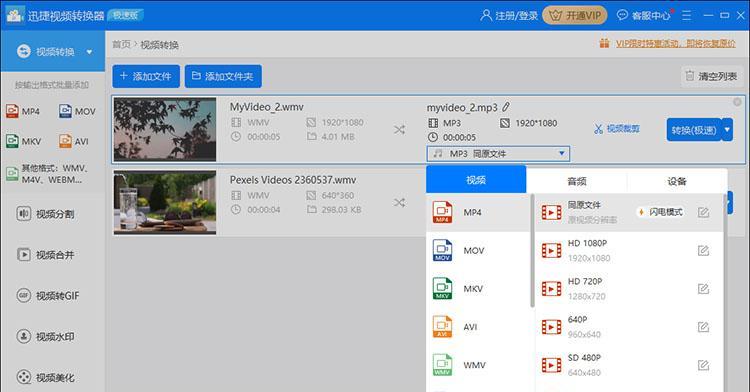Click file name Pexels Videos 2360537.wmv

pos(293,180)
